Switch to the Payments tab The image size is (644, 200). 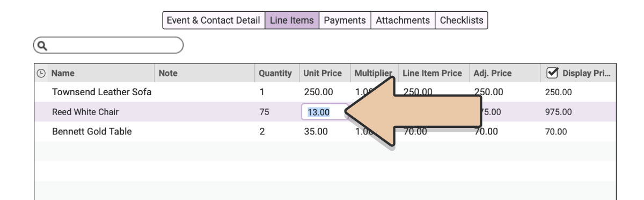345,20
